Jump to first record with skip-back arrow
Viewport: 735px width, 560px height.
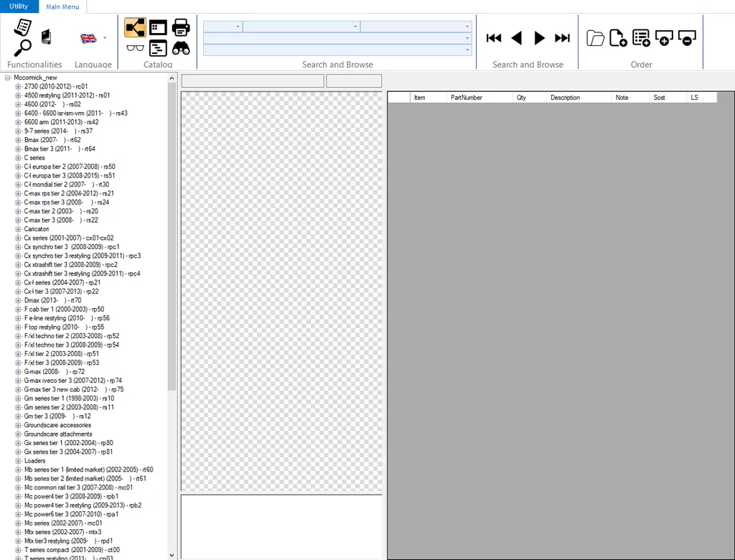point(494,38)
